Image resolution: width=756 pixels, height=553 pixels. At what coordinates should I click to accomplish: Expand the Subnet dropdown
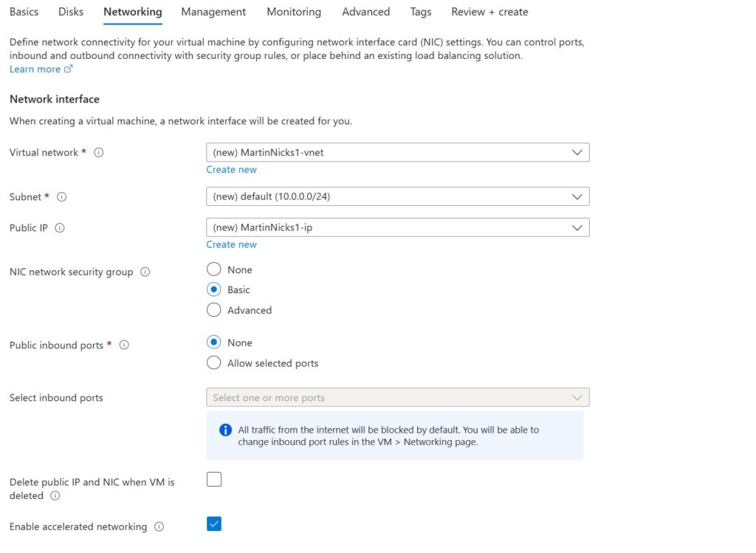(x=397, y=197)
